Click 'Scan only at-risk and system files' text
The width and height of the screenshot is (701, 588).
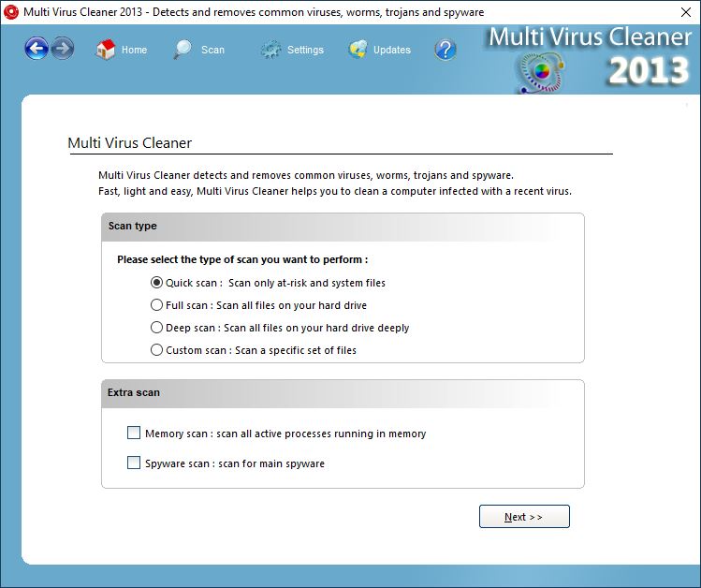pos(307,283)
